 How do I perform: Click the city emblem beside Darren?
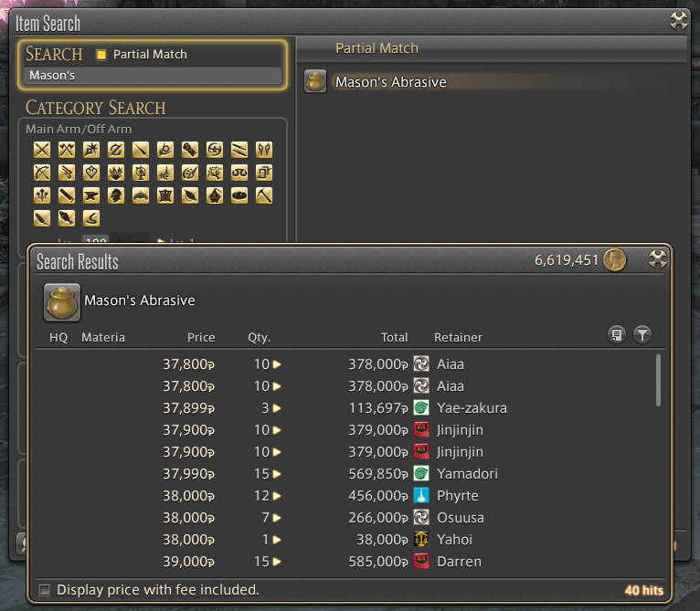click(x=421, y=561)
